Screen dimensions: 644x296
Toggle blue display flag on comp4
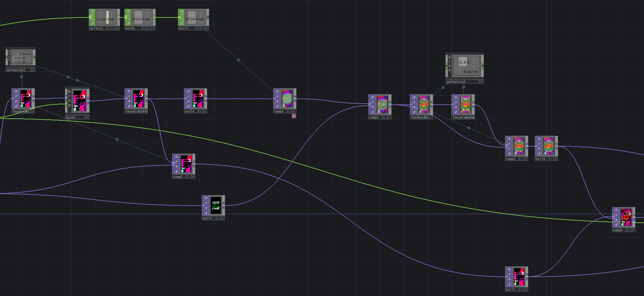628,230
